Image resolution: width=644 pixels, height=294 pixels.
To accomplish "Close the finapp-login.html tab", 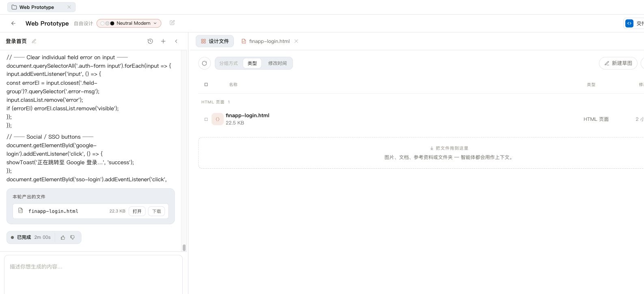I will coord(296,41).
